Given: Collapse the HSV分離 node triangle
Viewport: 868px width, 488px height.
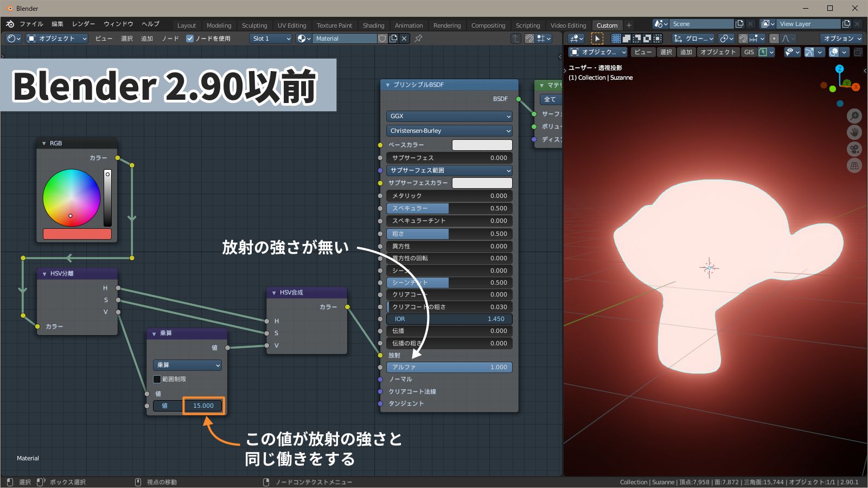Looking at the screenshot, I should [44, 274].
